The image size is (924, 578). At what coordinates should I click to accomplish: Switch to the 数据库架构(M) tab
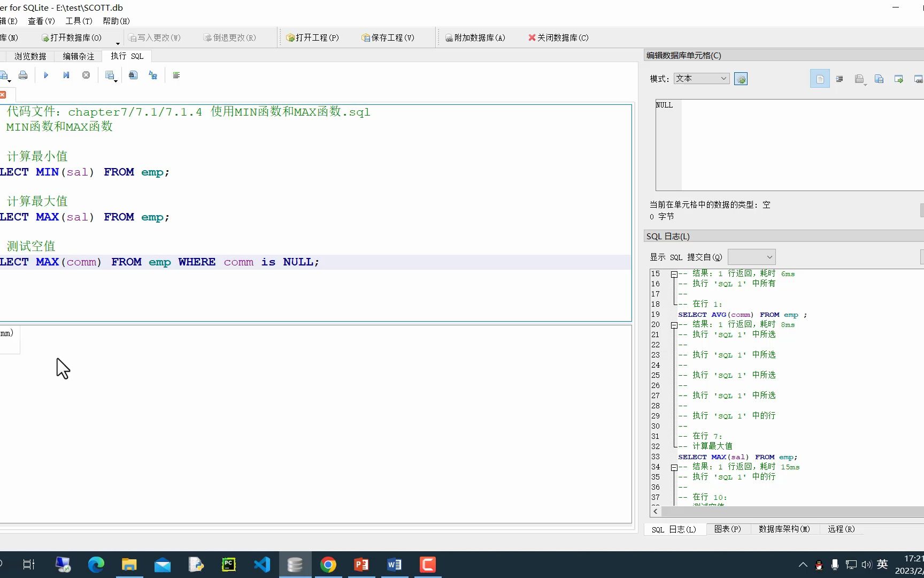point(784,529)
